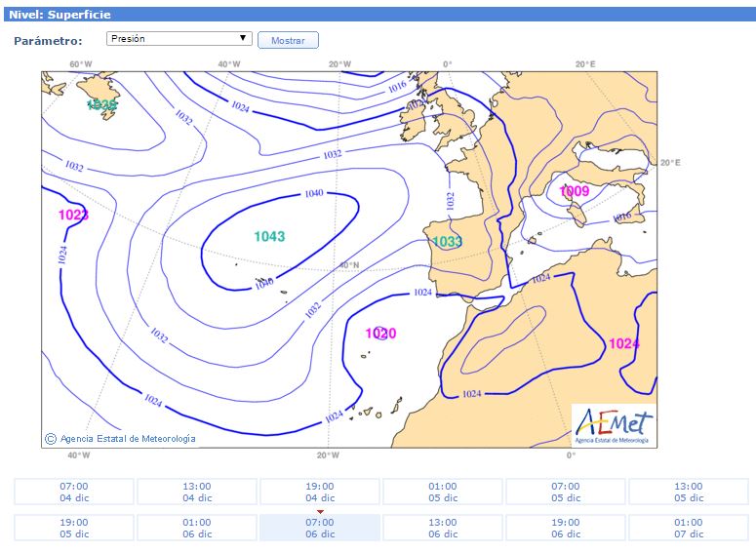This screenshot has width=756, height=553.
Task: Show the 01:00 05 dic forecast
Action: (443, 492)
